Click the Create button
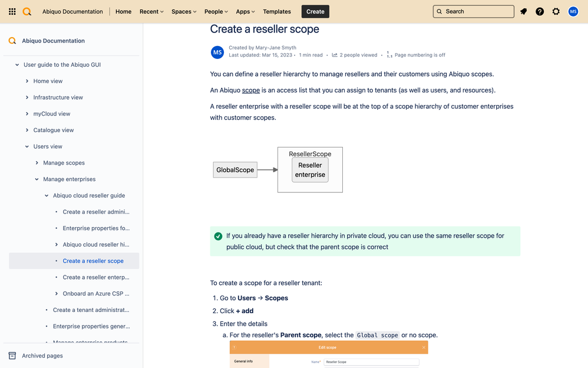This screenshot has height=368, width=588. pyautogui.click(x=315, y=12)
